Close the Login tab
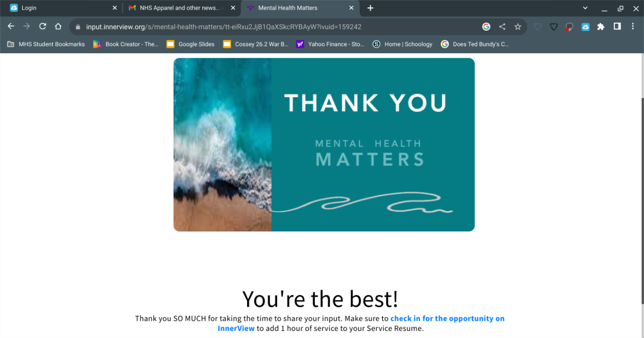This screenshot has height=338, width=644. coord(115,8)
